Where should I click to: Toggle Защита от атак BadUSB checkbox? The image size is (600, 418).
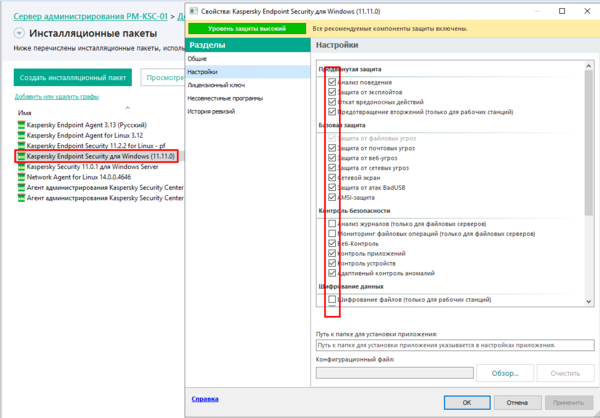pyautogui.click(x=332, y=188)
